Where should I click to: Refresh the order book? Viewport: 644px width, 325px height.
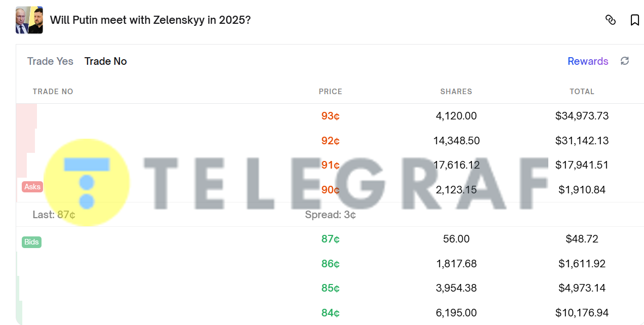(625, 61)
